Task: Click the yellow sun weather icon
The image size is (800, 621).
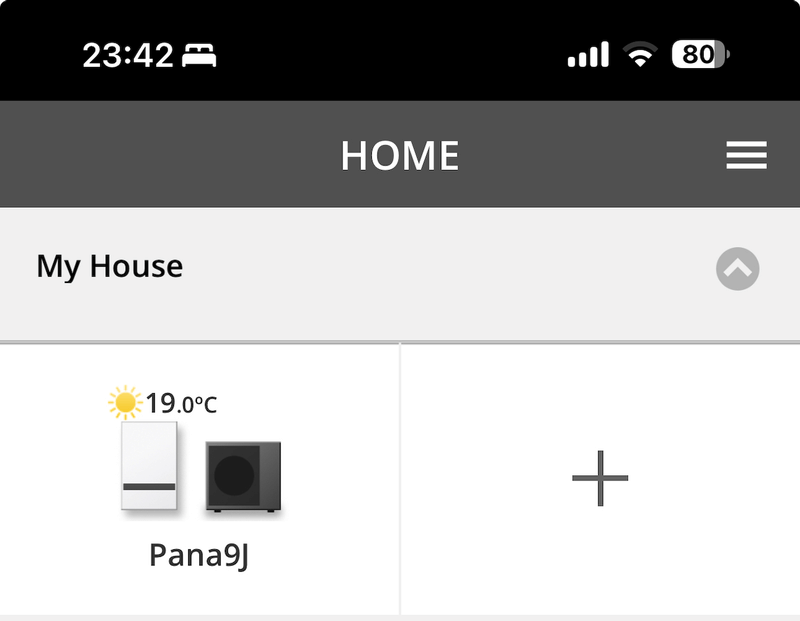Action: [x=125, y=402]
